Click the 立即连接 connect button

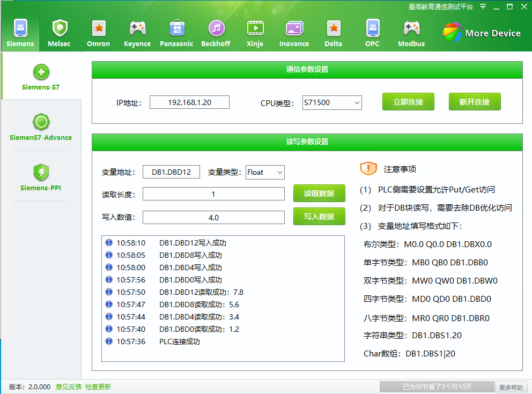(408, 102)
